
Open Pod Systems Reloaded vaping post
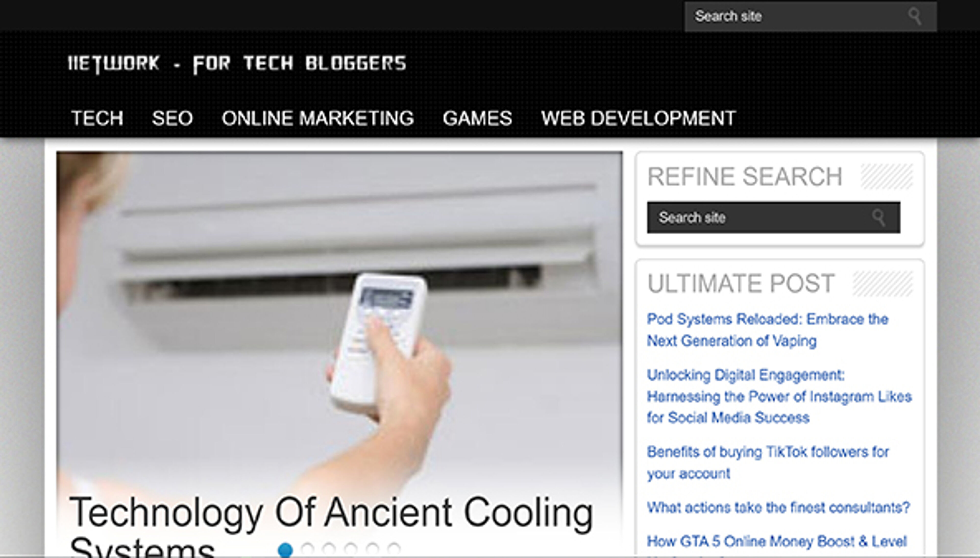[x=767, y=330]
